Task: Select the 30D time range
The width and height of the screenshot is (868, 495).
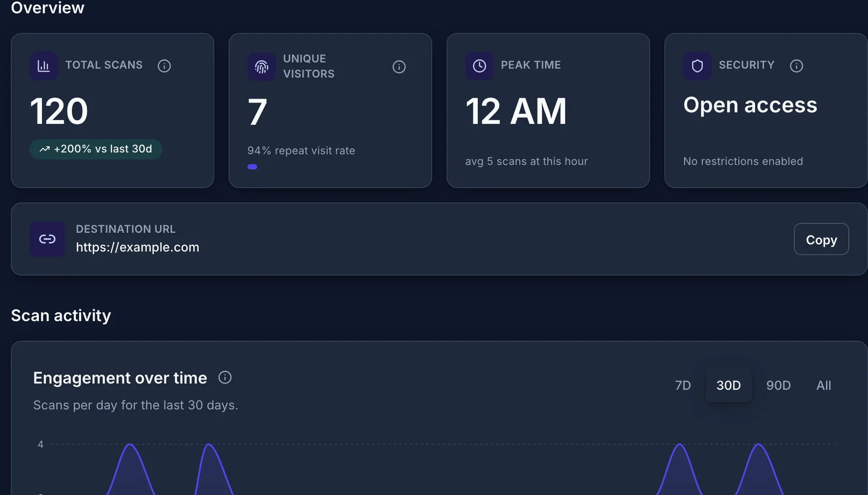Action: pos(728,385)
